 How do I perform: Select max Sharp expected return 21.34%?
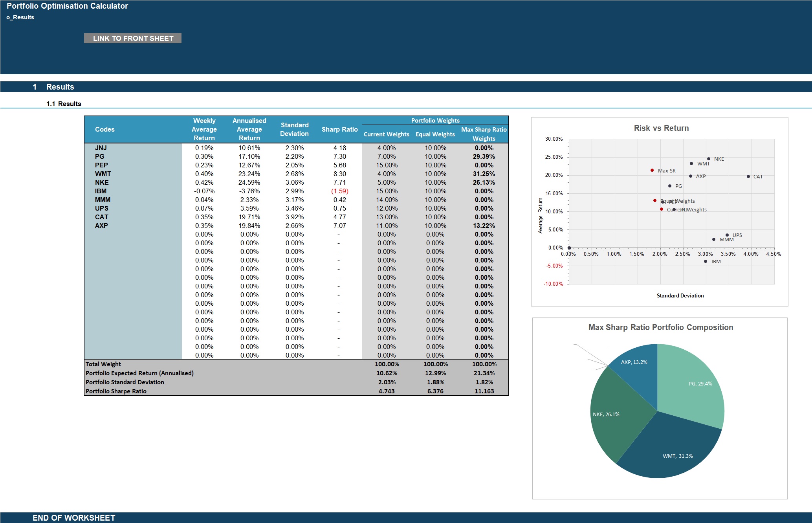[484, 373]
